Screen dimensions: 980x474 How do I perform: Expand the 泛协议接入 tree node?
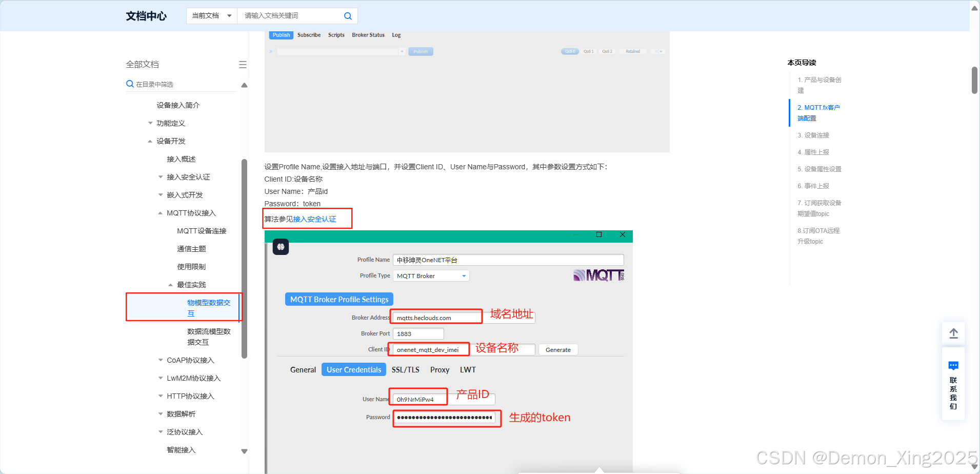click(x=161, y=432)
